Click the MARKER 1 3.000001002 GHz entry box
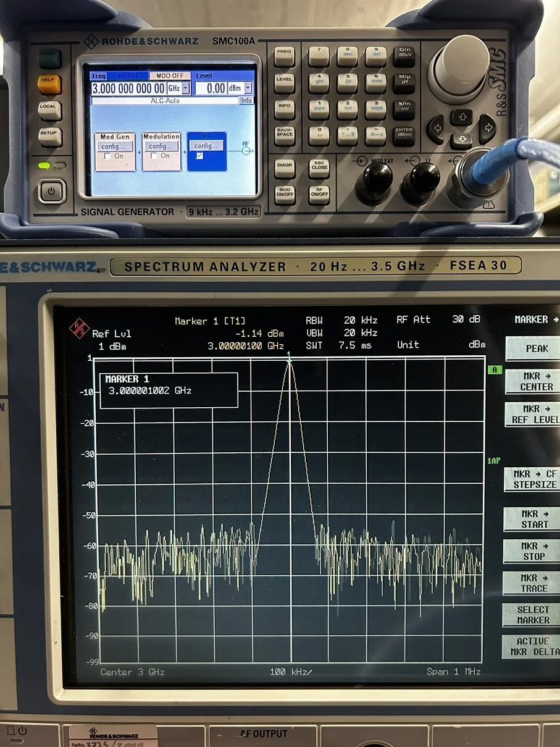The image size is (560, 747). (x=169, y=390)
